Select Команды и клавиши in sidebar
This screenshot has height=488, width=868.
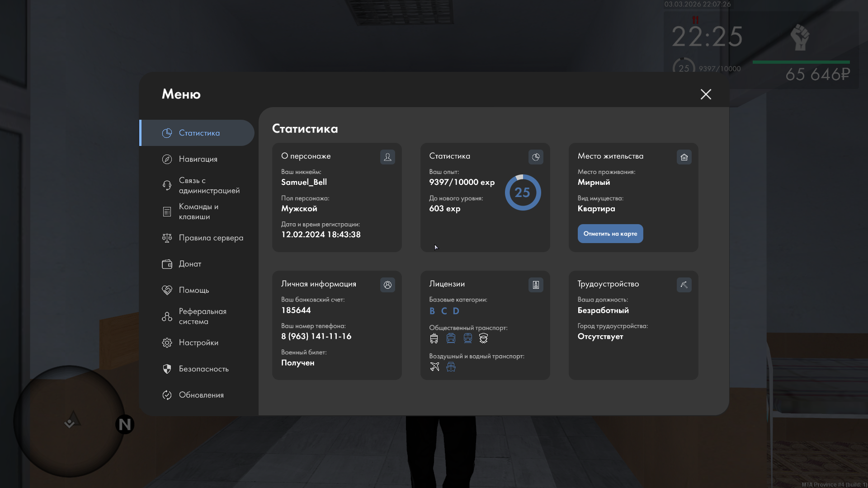tap(198, 211)
